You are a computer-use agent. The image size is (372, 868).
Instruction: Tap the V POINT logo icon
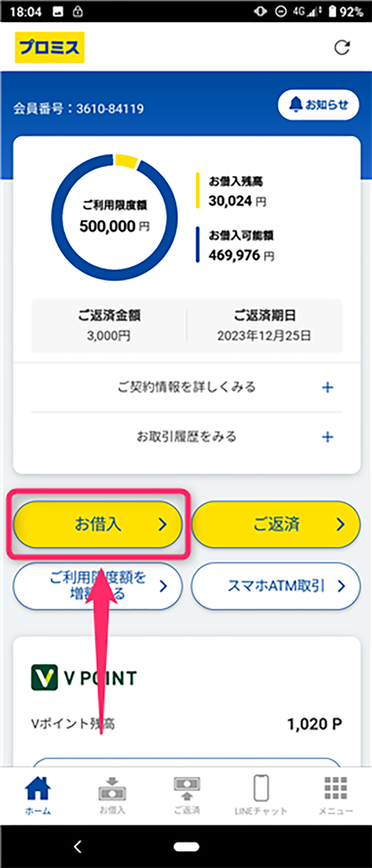click(45, 677)
